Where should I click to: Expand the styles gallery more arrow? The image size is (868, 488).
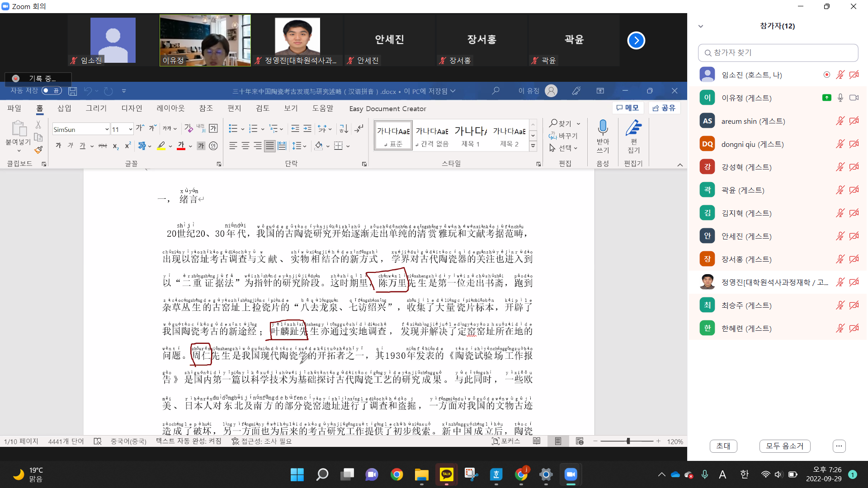[x=533, y=145]
